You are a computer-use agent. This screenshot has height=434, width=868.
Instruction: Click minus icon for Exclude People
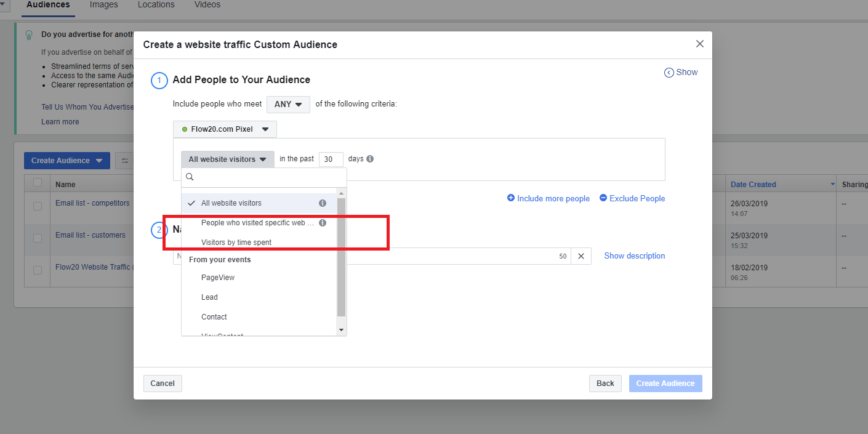pos(603,198)
